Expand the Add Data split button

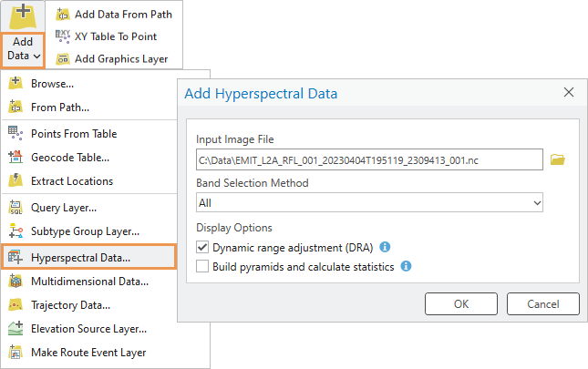tap(24, 49)
